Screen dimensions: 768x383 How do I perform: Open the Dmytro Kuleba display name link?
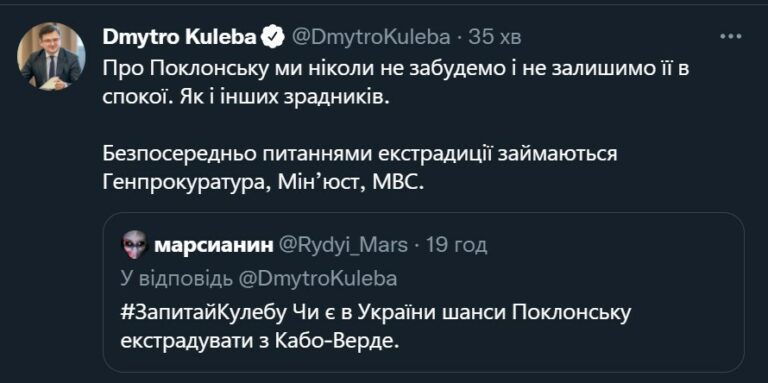coord(180,37)
